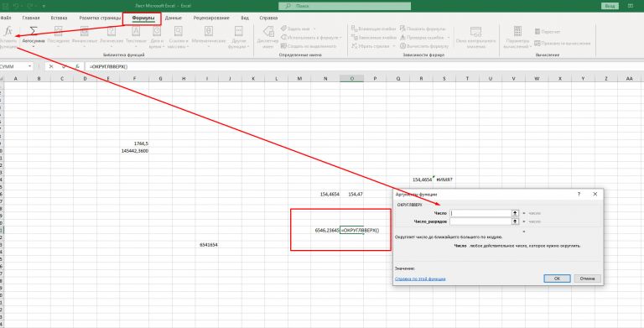
Task: Click the AutoSum sigma icon
Action: coord(34,31)
